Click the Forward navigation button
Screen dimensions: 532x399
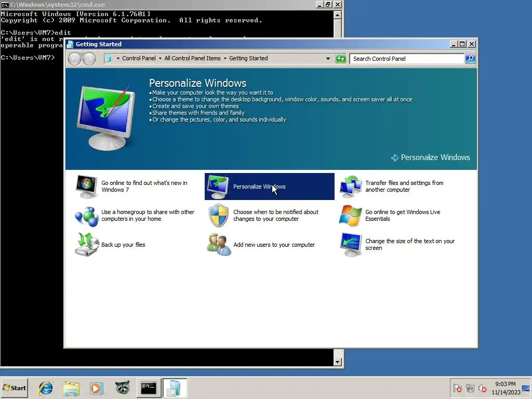click(x=89, y=59)
